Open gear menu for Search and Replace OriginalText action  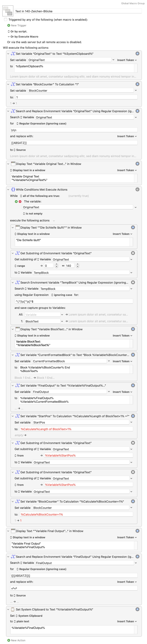(137, 111)
